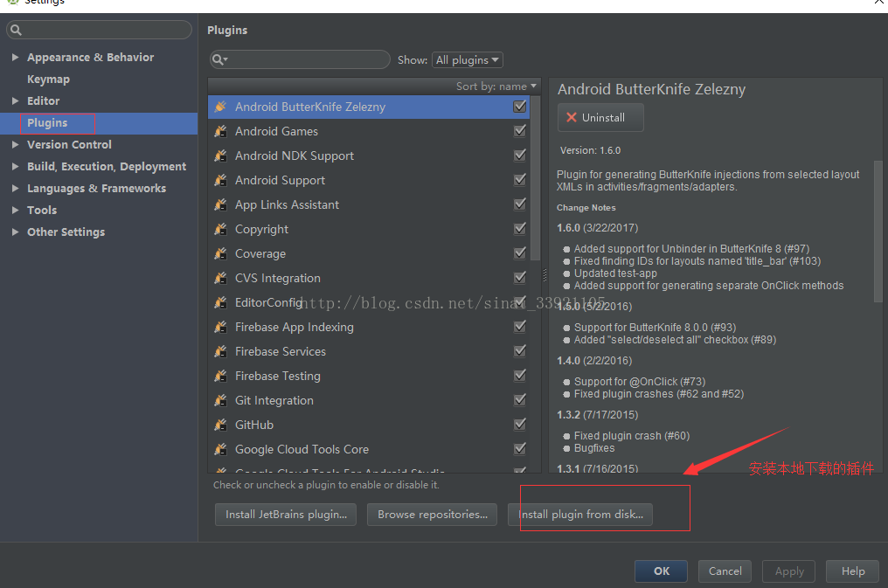This screenshot has width=888, height=588.
Task: Toggle the Firebase App Indexing checkbox
Action: [519, 327]
